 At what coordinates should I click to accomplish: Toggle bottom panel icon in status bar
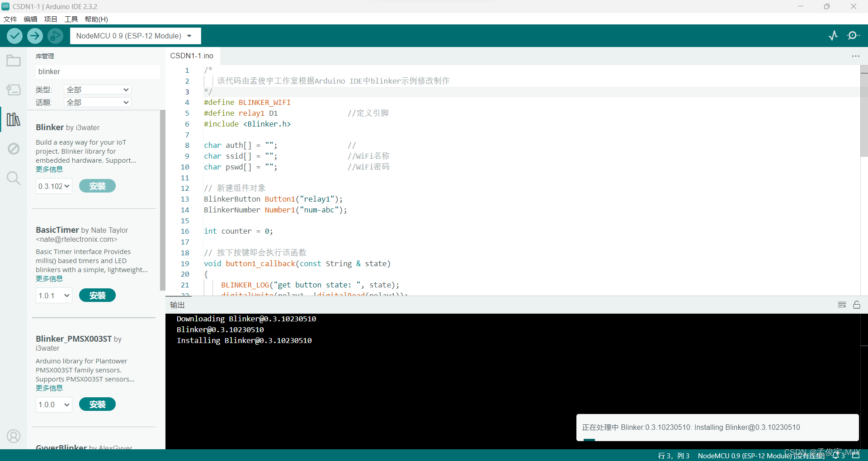click(856, 456)
